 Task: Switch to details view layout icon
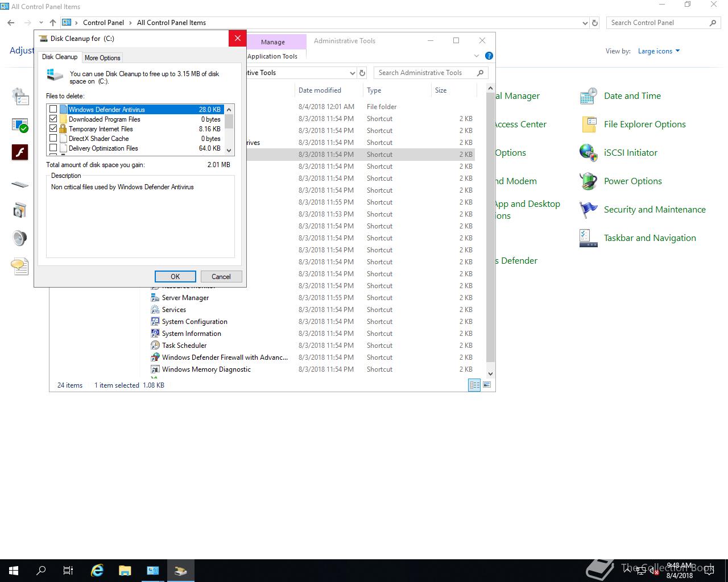coord(474,385)
